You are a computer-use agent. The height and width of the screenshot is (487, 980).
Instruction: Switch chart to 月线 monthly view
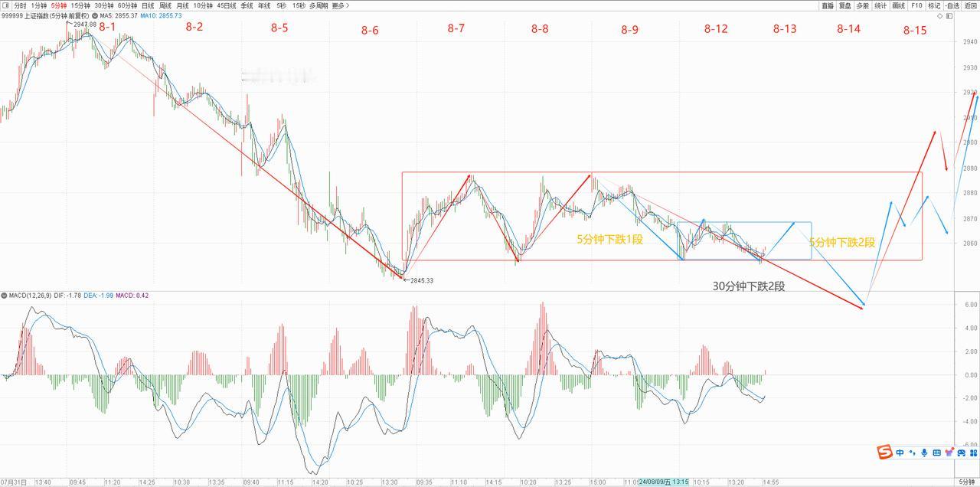click(x=182, y=5)
